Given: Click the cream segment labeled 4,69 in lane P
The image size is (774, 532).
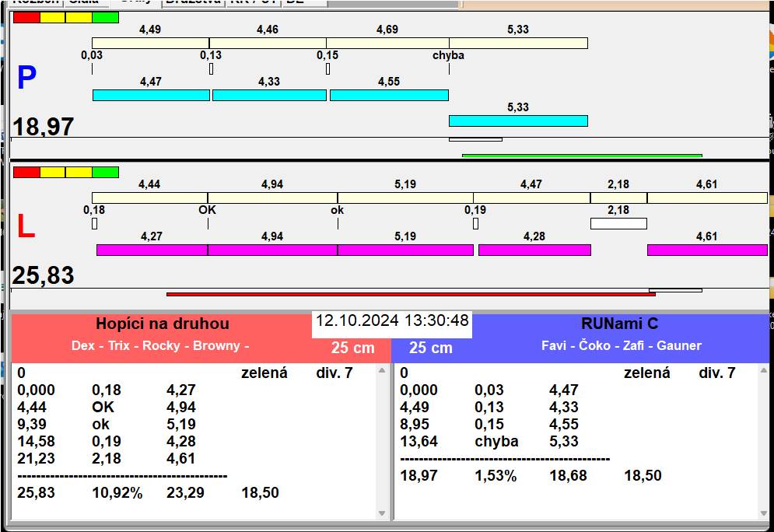Looking at the screenshot, I should pyautogui.click(x=387, y=43).
